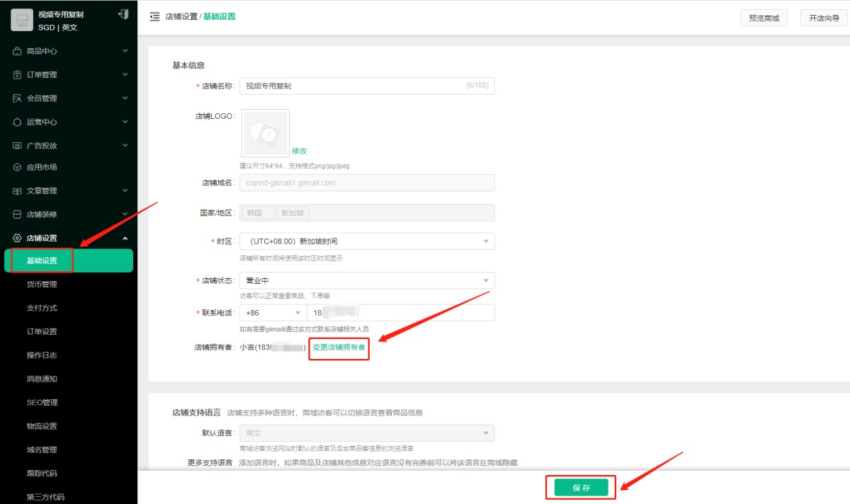Click the green 保存 button
Image resolution: width=850 pixels, height=504 pixels.
pyautogui.click(x=581, y=487)
